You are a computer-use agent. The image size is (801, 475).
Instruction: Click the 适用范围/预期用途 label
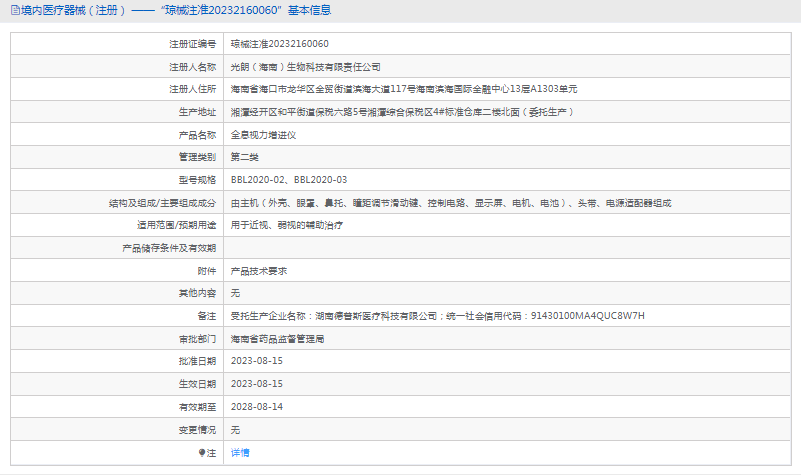[176, 225]
